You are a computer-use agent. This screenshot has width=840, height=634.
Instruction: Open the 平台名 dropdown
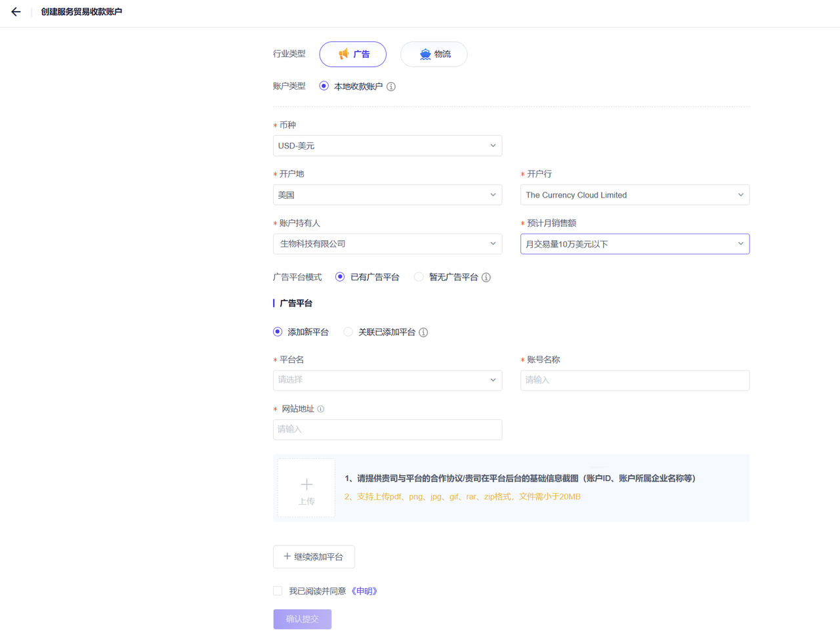pyautogui.click(x=387, y=380)
